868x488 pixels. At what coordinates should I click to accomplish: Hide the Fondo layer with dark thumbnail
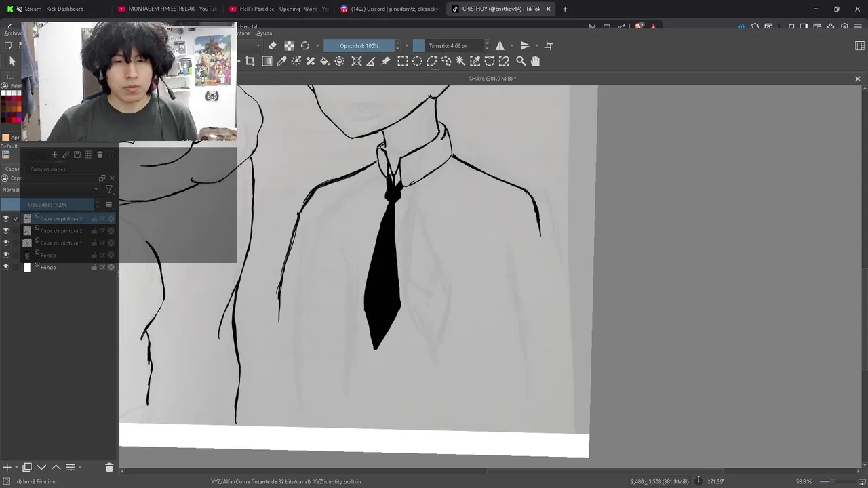coord(6,255)
